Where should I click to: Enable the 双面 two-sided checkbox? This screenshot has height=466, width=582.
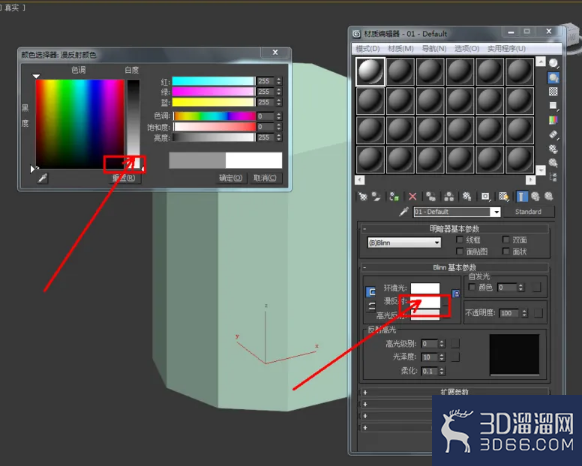click(506, 239)
